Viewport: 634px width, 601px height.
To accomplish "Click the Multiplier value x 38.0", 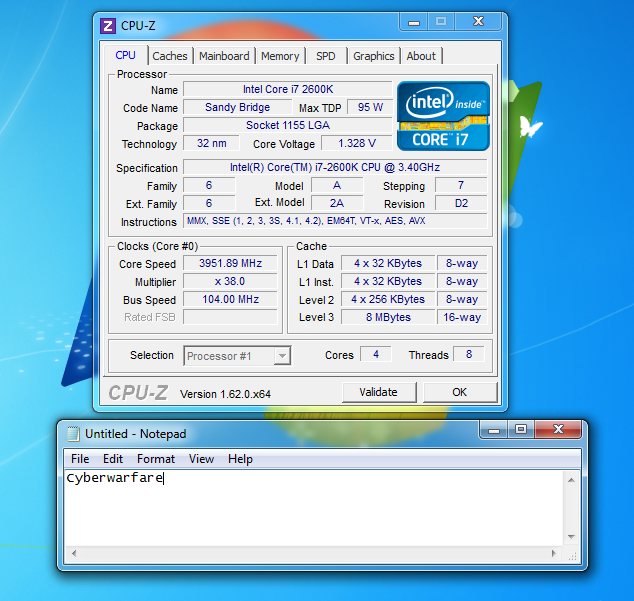I will (x=230, y=281).
